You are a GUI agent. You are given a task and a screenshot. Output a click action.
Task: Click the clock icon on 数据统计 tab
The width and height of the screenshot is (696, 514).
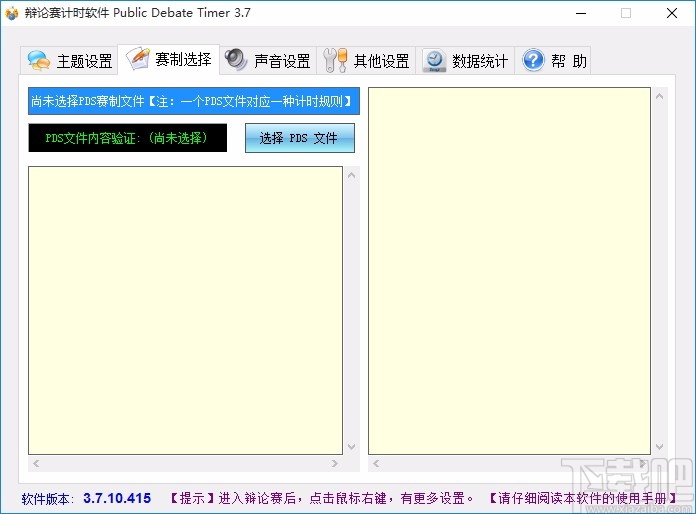coord(435,61)
